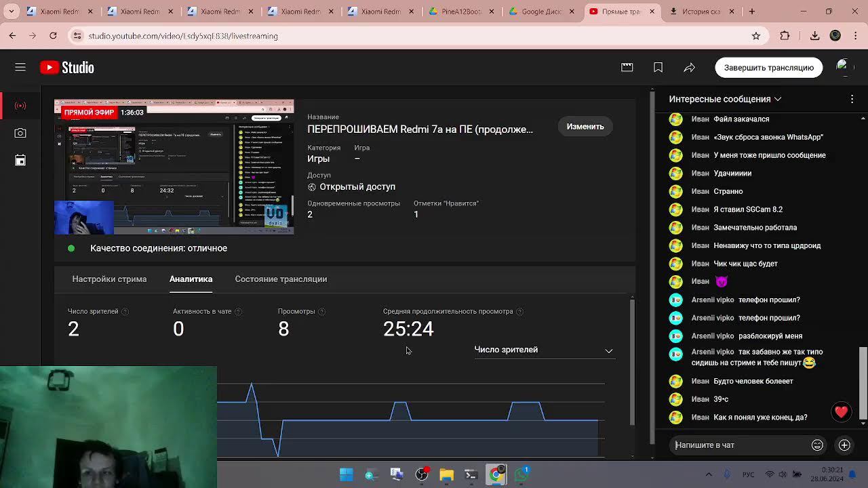Bookmark this page with the star icon
Viewport: 868px width, 488px height.
(x=756, y=36)
